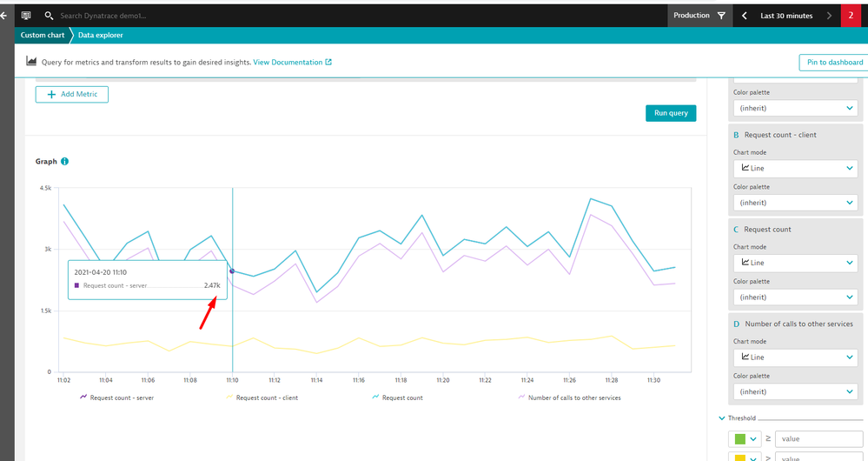
Task: Toggle Number of calls to other services legend
Action: [x=570, y=398]
